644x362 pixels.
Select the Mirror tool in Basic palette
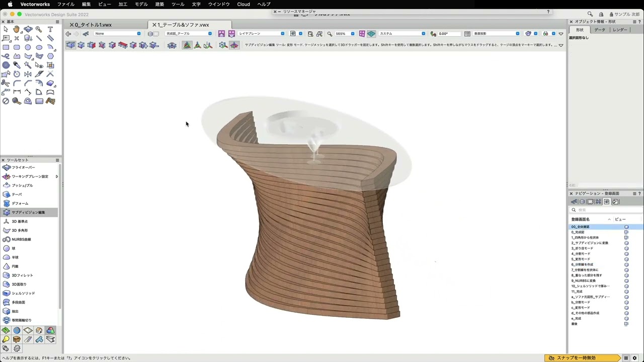(x=28, y=74)
